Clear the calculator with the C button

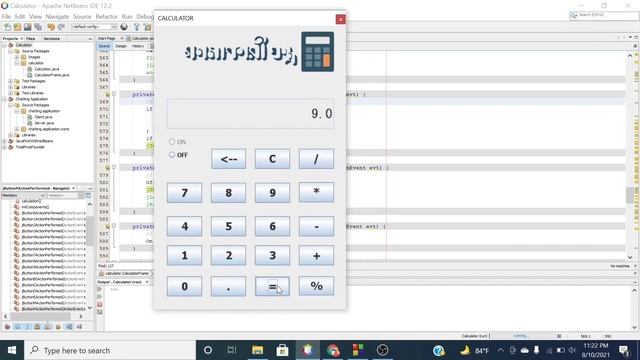click(272, 159)
